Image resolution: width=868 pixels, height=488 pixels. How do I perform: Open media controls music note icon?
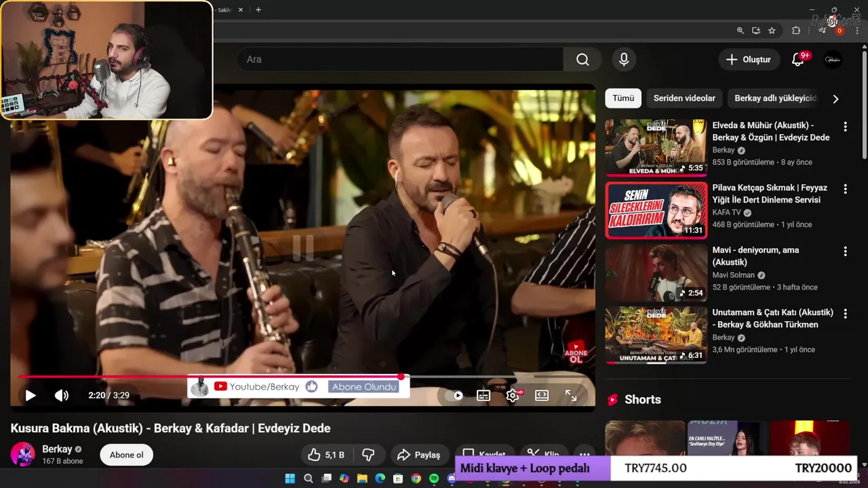822,30
